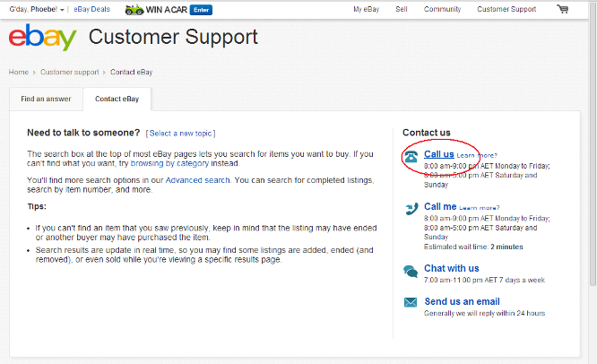This screenshot has width=597, height=364.
Task: Click the telephone icon beside Call us
Action: click(x=411, y=156)
